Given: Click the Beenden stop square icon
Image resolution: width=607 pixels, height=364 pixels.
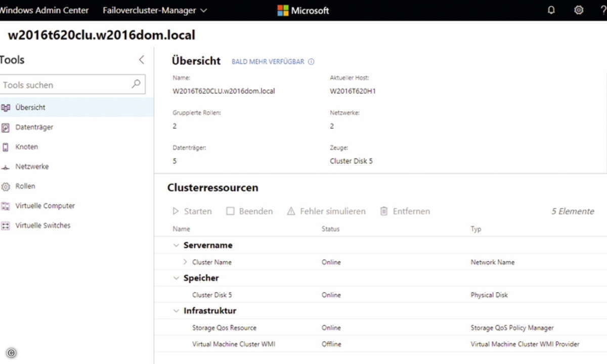Looking at the screenshot, I should pos(230,211).
